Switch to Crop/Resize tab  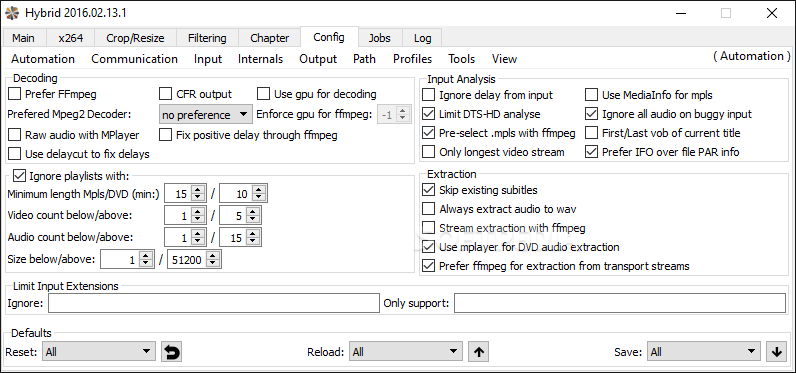coord(135,38)
